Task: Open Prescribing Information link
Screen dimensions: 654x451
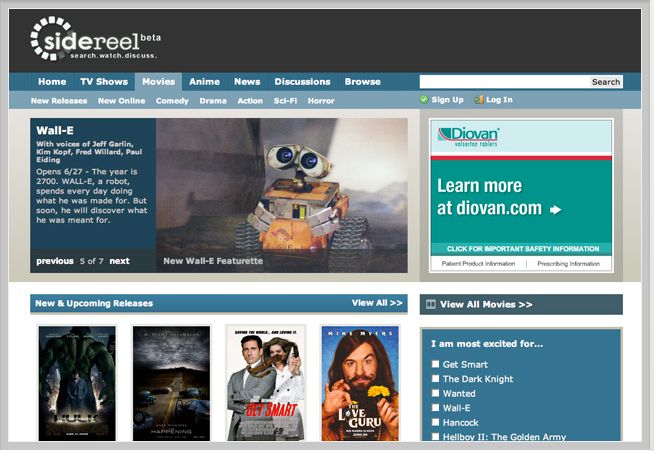Action: 568,264
